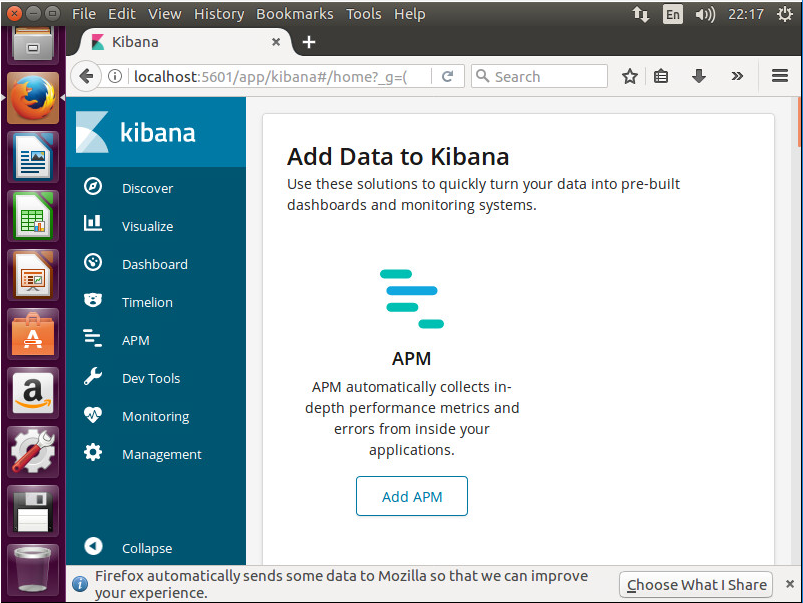Go back with browser back arrow
The image size is (803, 603).
pyautogui.click(x=86, y=76)
